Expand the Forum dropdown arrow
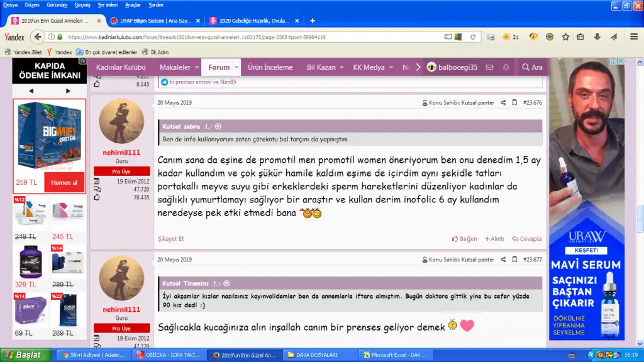Viewport: 644px width, 362px height. click(x=236, y=67)
